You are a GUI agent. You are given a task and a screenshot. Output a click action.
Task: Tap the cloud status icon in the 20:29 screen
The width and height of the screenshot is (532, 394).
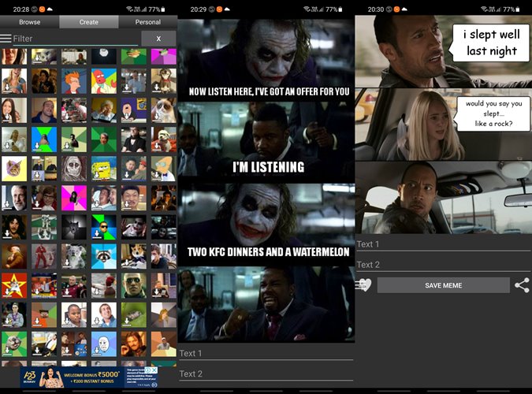227,9
